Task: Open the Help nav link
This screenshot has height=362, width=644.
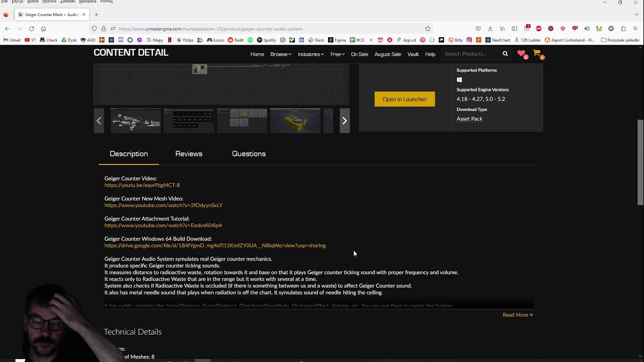Action: pyautogui.click(x=430, y=54)
